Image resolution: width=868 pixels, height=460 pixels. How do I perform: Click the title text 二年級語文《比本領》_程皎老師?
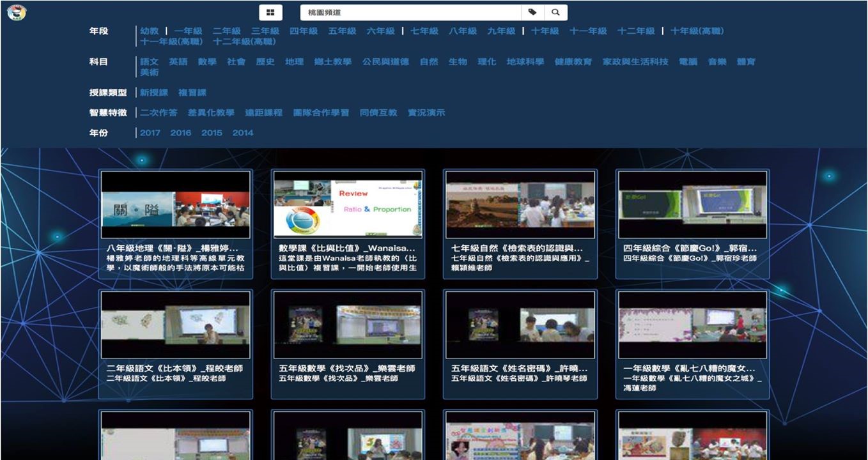pos(174,369)
